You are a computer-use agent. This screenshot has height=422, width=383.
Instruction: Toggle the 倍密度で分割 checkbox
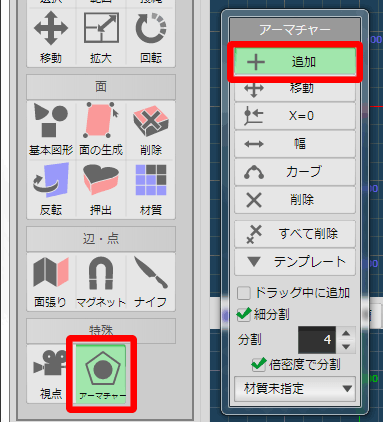[259, 365]
